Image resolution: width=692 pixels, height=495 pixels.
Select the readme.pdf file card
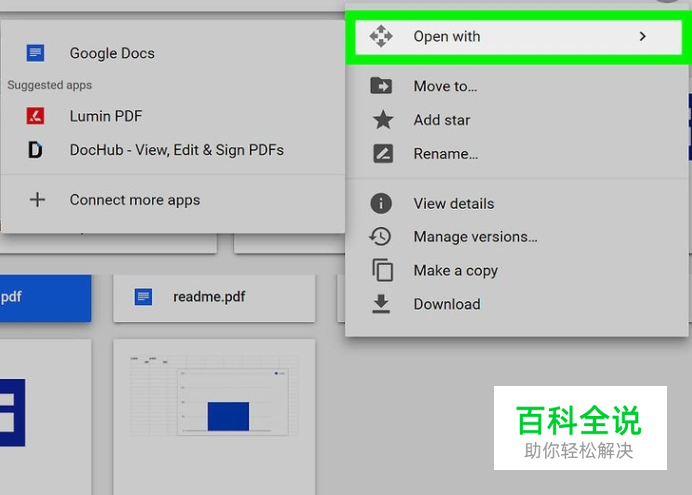tap(214, 298)
